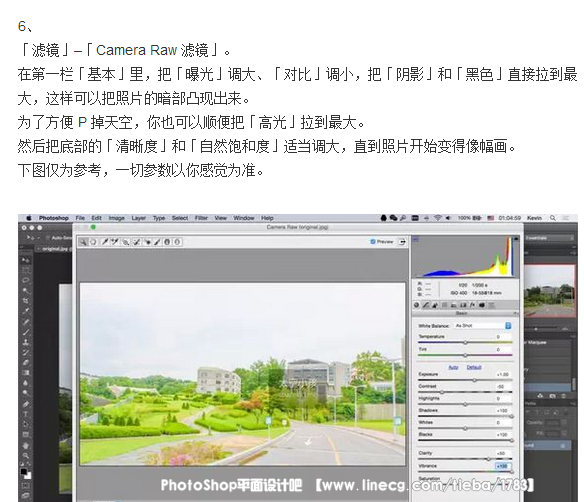
Task: Click the Navigator preview thumbnail
Action: coord(550,290)
